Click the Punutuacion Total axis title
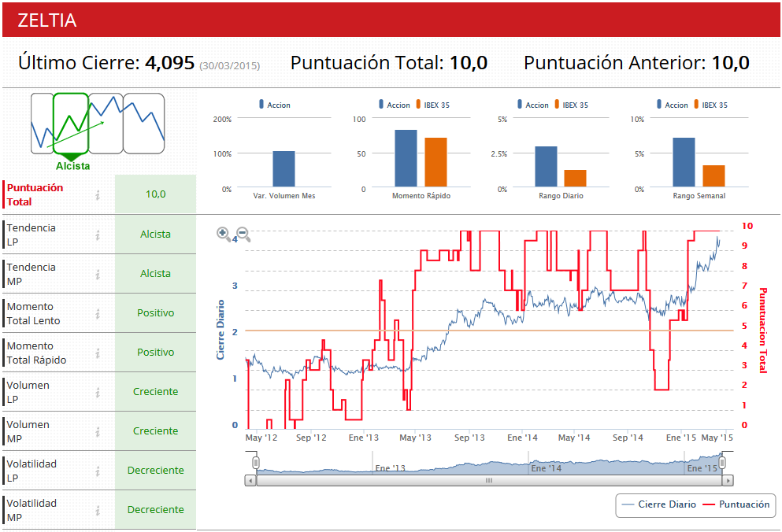The height and width of the screenshot is (532, 782). coord(762,330)
